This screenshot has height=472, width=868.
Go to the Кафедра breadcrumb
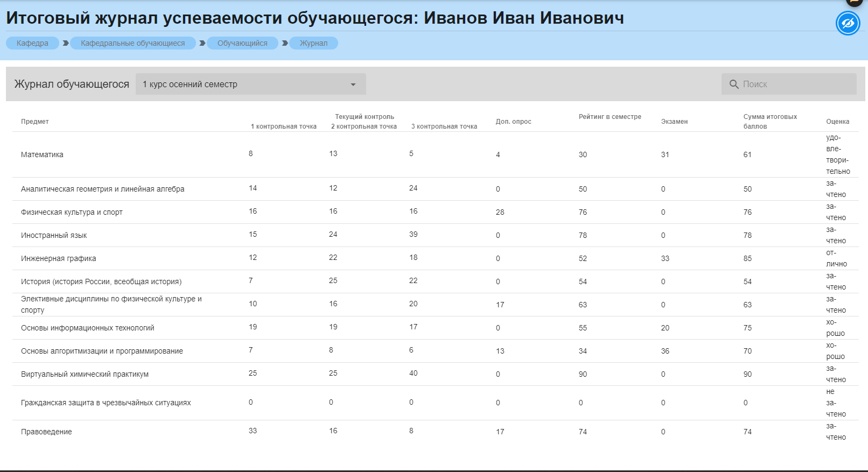[32, 43]
